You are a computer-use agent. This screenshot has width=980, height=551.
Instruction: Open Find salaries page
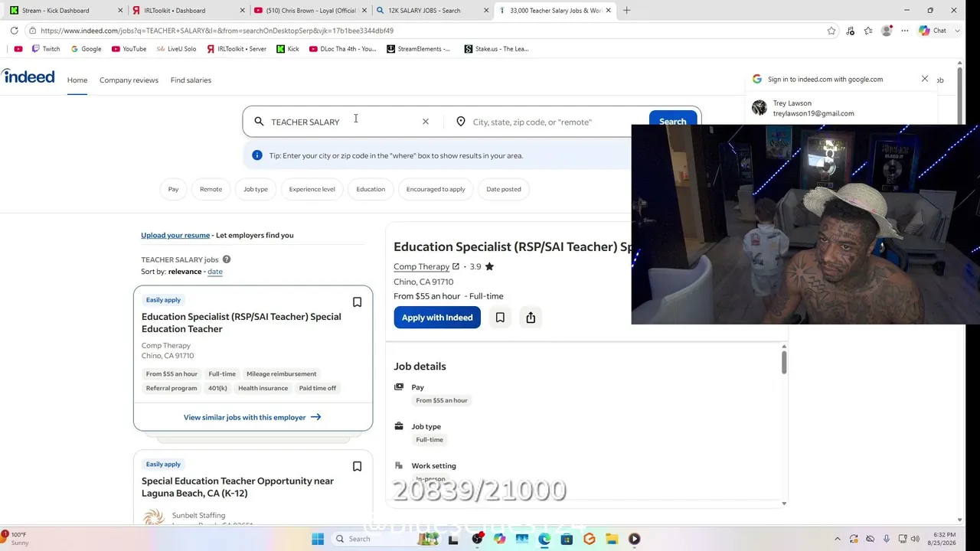191,80
